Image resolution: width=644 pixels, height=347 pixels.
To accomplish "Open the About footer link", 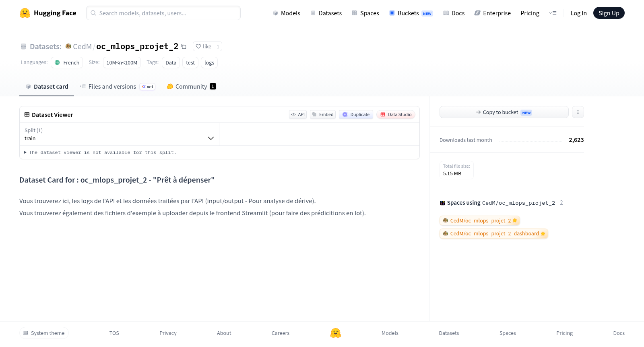I will pos(224,333).
